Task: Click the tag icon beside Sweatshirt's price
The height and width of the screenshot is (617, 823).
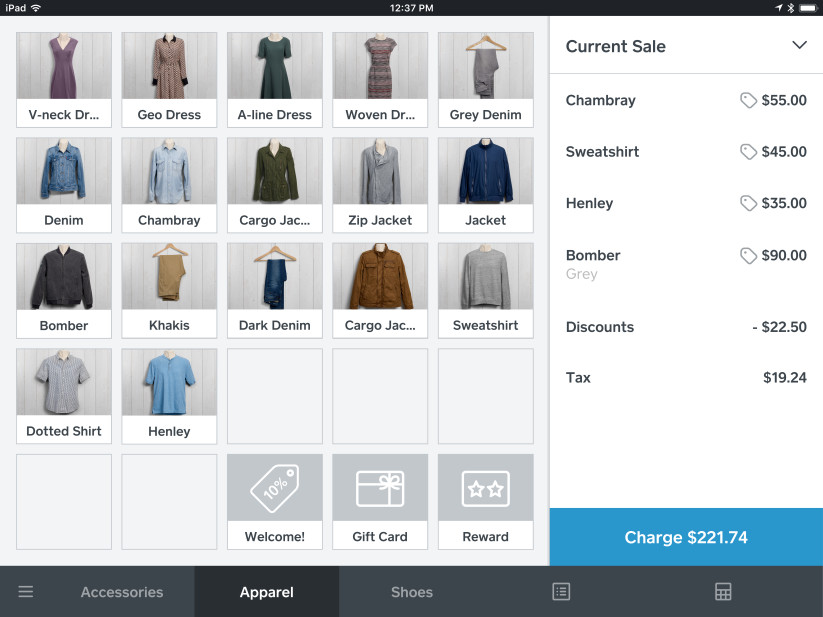Action: [748, 151]
